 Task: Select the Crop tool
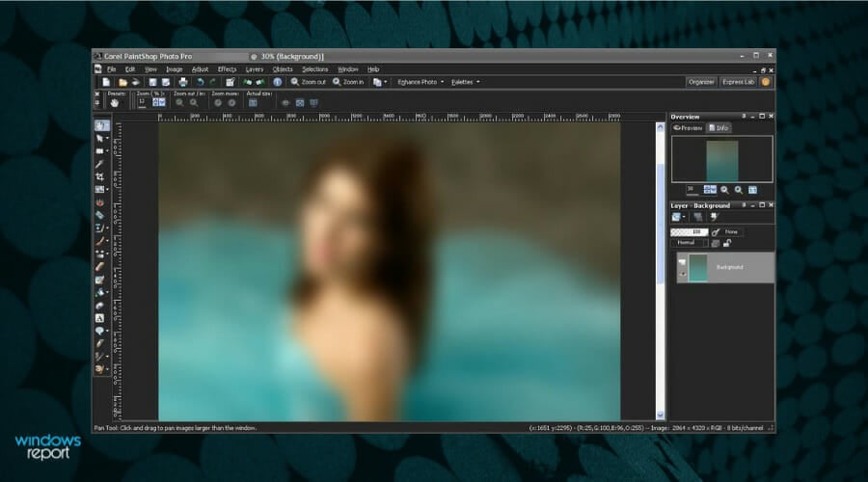pyautogui.click(x=100, y=177)
